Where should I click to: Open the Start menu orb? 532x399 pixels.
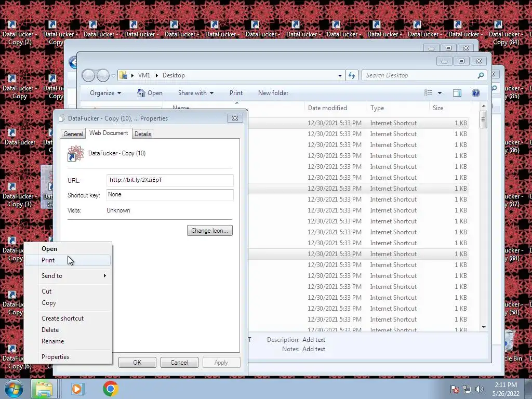pyautogui.click(x=14, y=389)
